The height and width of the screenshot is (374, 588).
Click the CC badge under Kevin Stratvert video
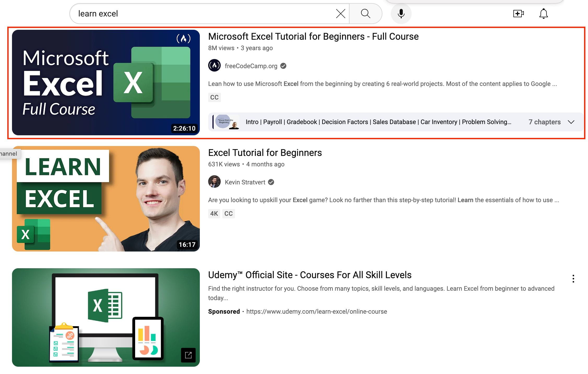click(x=229, y=214)
